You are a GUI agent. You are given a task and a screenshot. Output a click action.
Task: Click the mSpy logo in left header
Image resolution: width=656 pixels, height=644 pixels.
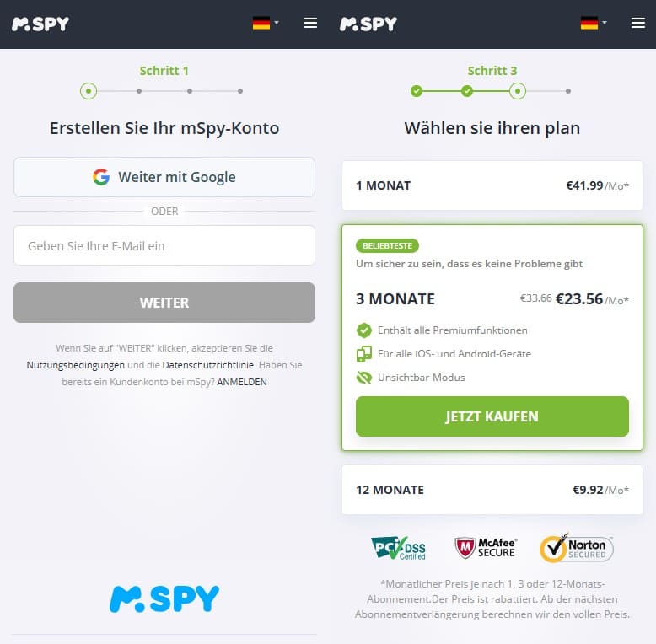tap(40, 24)
